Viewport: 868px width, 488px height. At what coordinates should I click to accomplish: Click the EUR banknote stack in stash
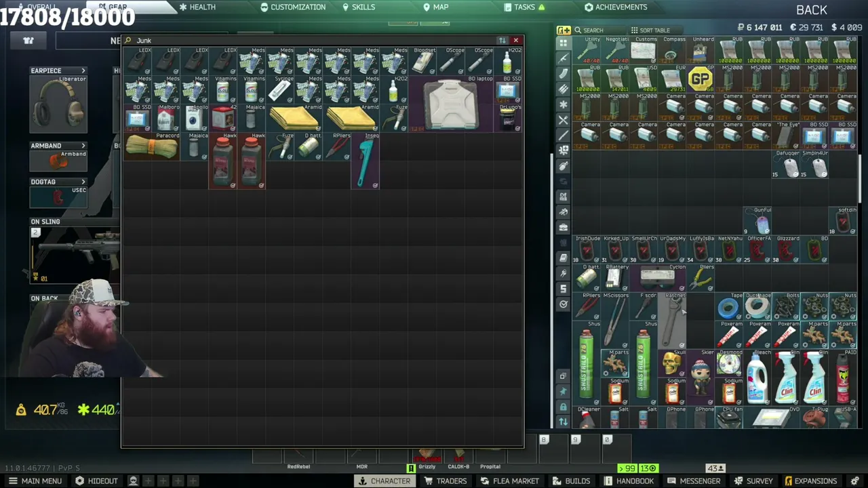click(x=671, y=79)
